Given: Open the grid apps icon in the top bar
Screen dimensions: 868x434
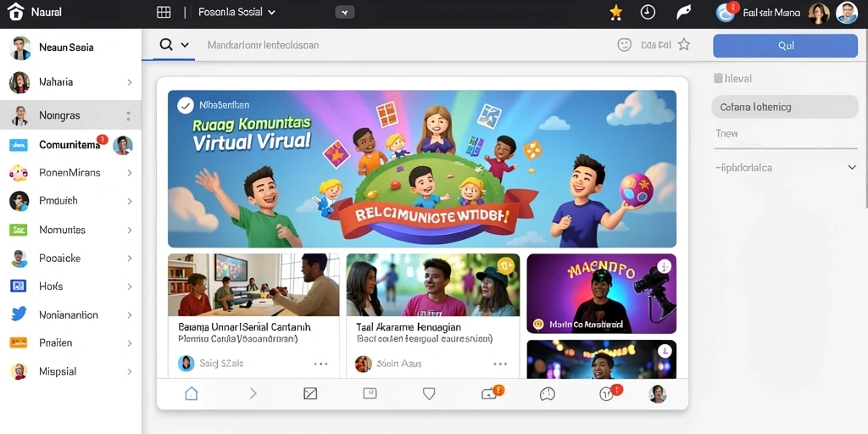Looking at the screenshot, I should (x=164, y=12).
